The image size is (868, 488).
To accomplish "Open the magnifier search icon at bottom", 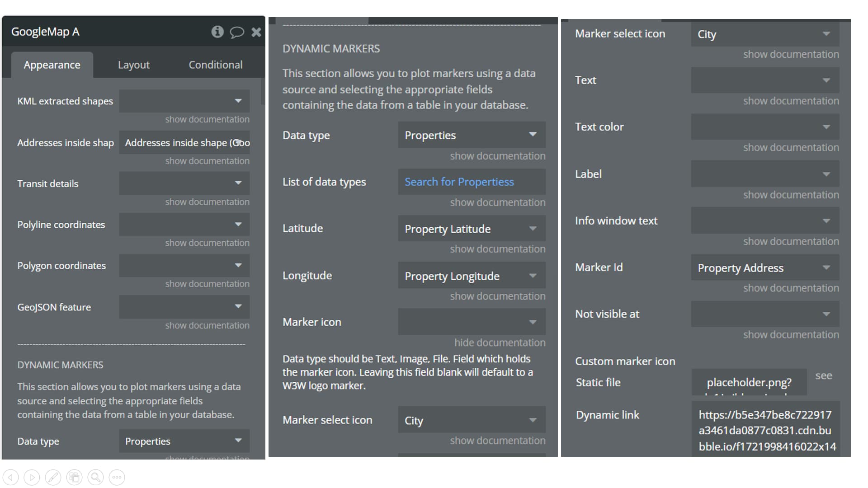I will click(95, 477).
